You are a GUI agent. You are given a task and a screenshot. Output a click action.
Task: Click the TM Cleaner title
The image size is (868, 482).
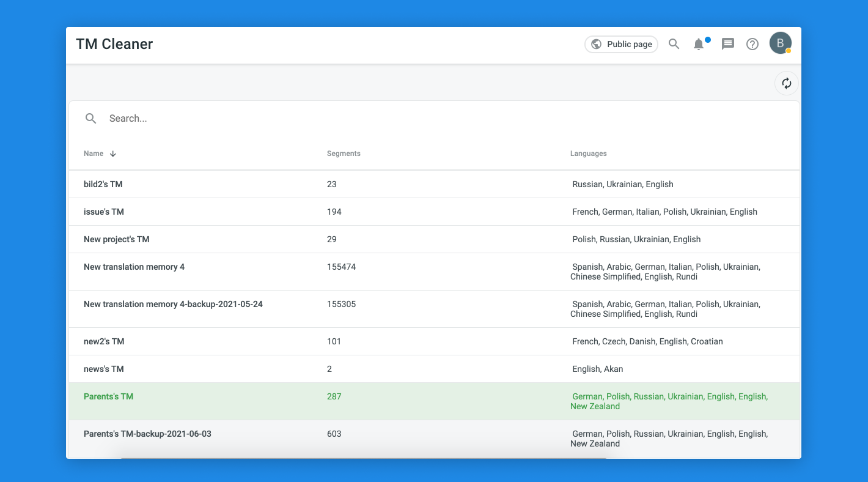[x=114, y=44]
